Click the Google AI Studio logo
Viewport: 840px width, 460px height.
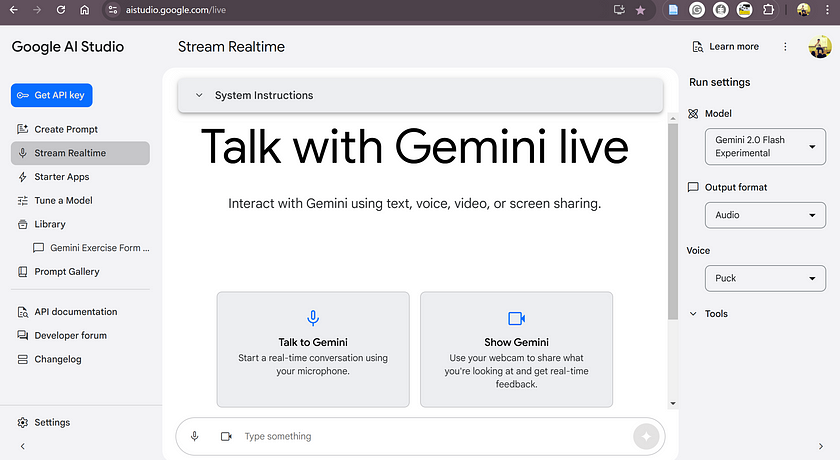click(68, 47)
